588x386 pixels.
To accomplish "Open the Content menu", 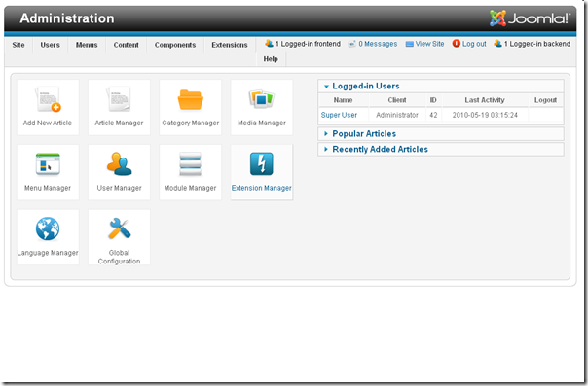I will 126,45.
